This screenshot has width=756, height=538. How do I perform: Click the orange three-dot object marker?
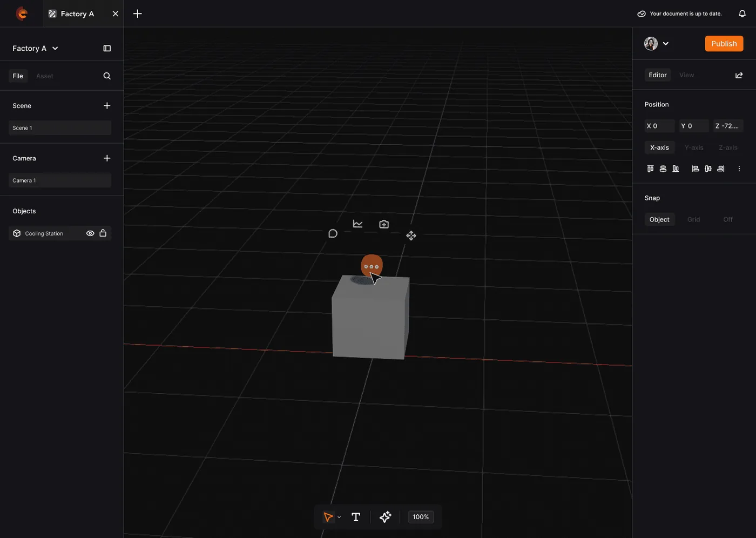tap(372, 266)
